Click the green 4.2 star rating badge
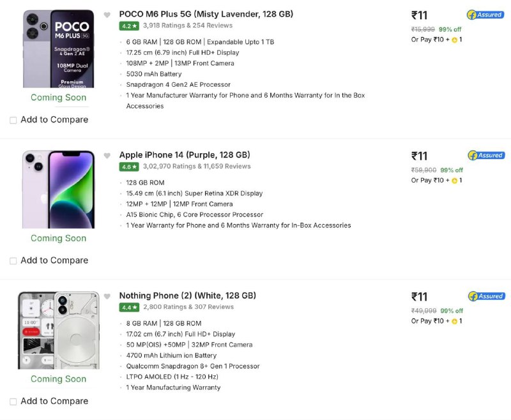 [128, 26]
